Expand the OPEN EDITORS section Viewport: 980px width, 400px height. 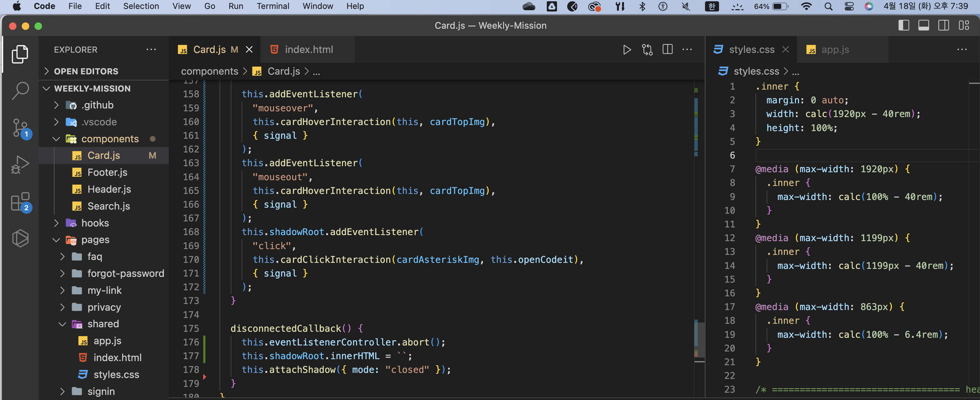coord(86,71)
